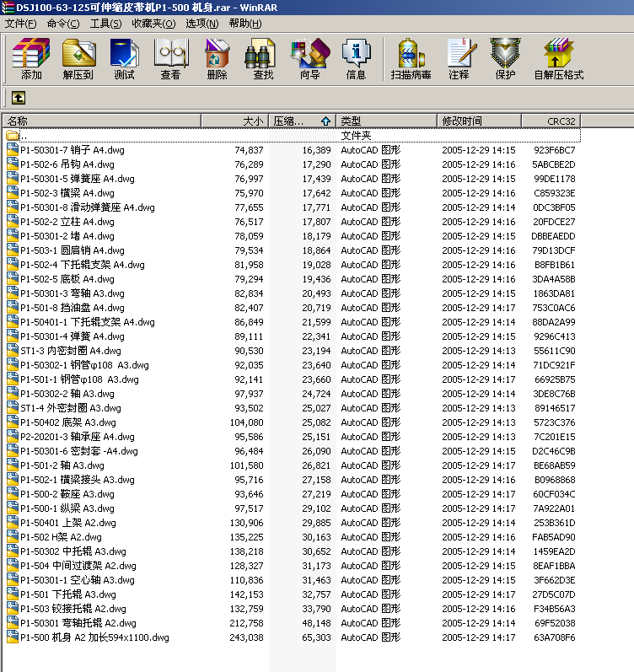The height and width of the screenshot is (672, 634).
Task: Sort by 修改时间 column header
Action: point(479,121)
